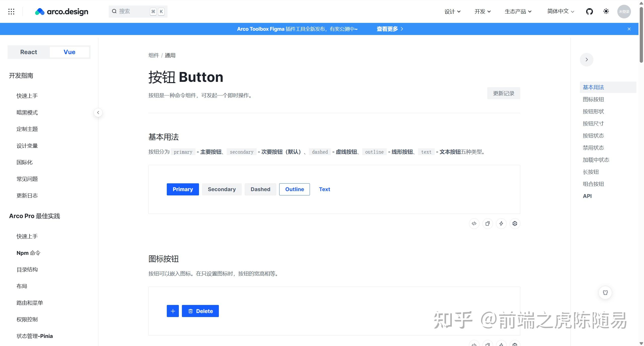The width and height of the screenshot is (644, 346).
Task: Toggle dark mode with the sun icon
Action: point(606,11)
